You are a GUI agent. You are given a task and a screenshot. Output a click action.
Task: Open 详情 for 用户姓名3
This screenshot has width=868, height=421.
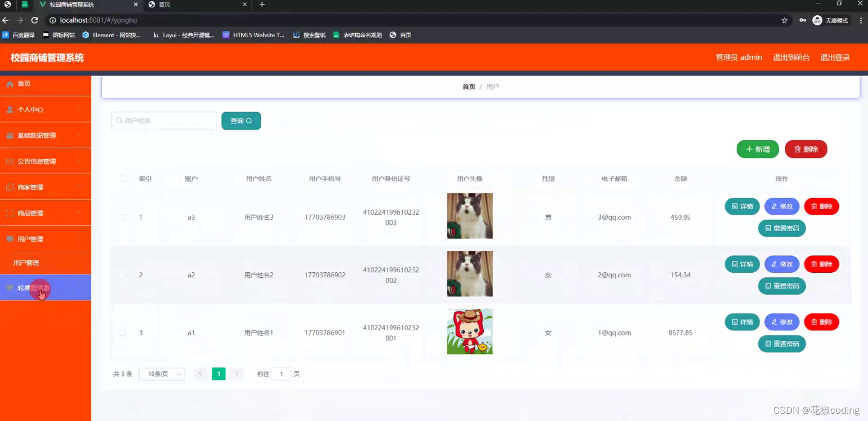[742, 206]
